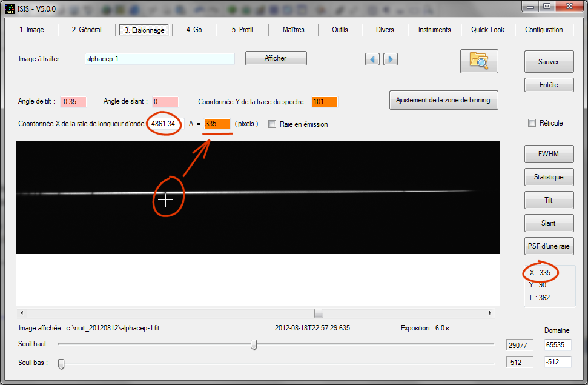
Task: Maximize the ISIS window
Action: pos(547,7)
